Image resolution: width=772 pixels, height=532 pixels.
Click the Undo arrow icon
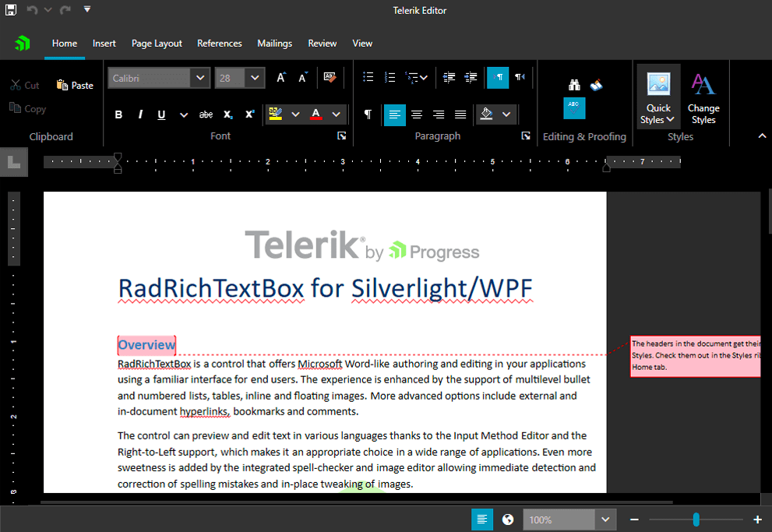coord(33,10)
